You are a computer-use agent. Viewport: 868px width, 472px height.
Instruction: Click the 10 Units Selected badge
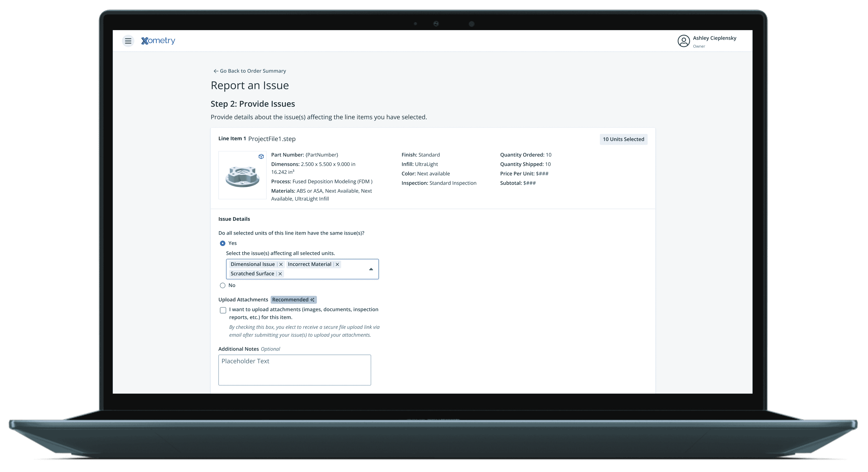tap(623, 139)
